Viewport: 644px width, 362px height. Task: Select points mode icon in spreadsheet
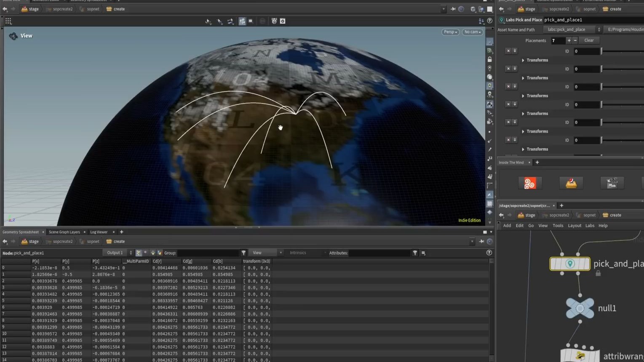point(139,253)
